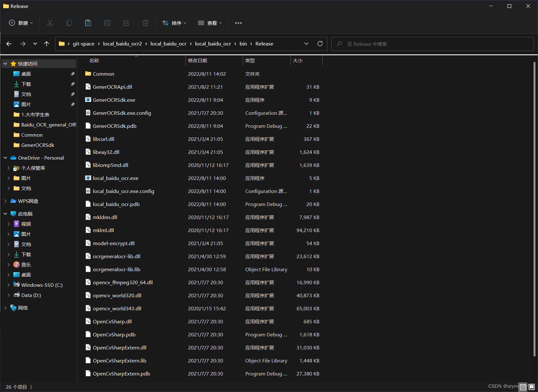The width and height of the screenshot is (538, 392).
Task: Expand address bar history dropdown
Action: (306, 44)
